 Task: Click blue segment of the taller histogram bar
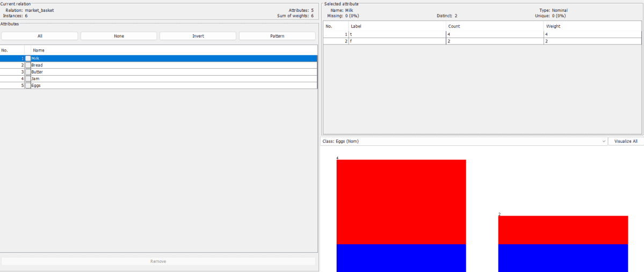pos(401,258)
